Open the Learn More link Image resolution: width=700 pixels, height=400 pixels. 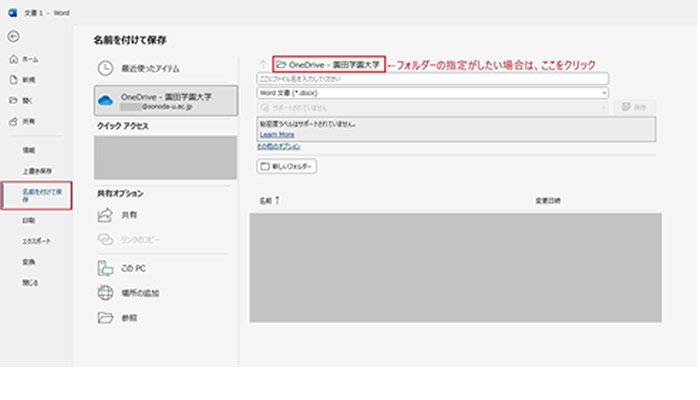[x=276, y=133]
